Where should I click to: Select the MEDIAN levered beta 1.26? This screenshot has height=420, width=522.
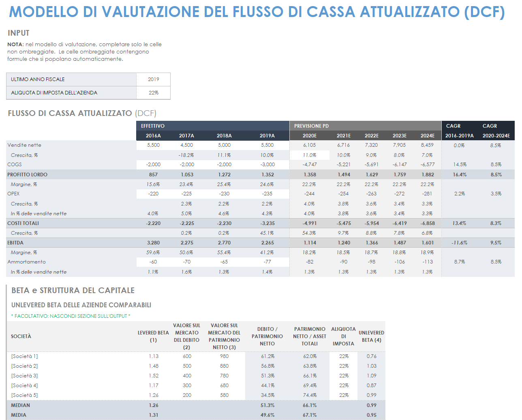(153, 405)
